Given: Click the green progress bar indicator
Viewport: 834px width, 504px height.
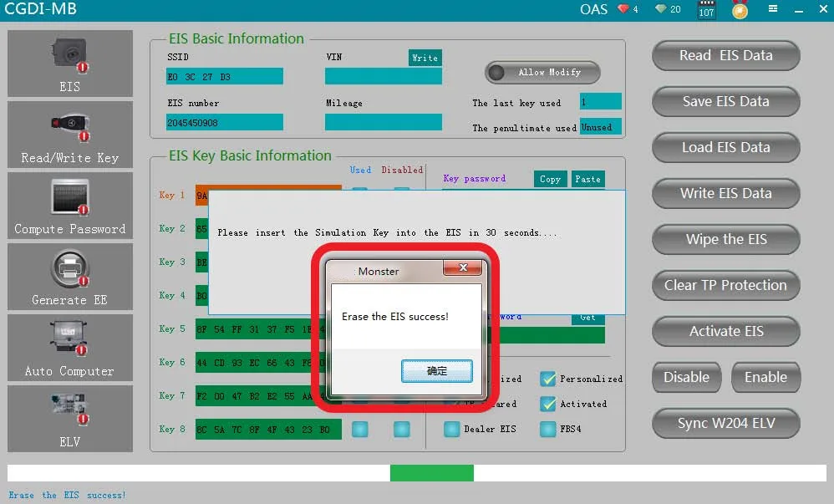Looking at the screenshot, I should click(x=432, y=473).
